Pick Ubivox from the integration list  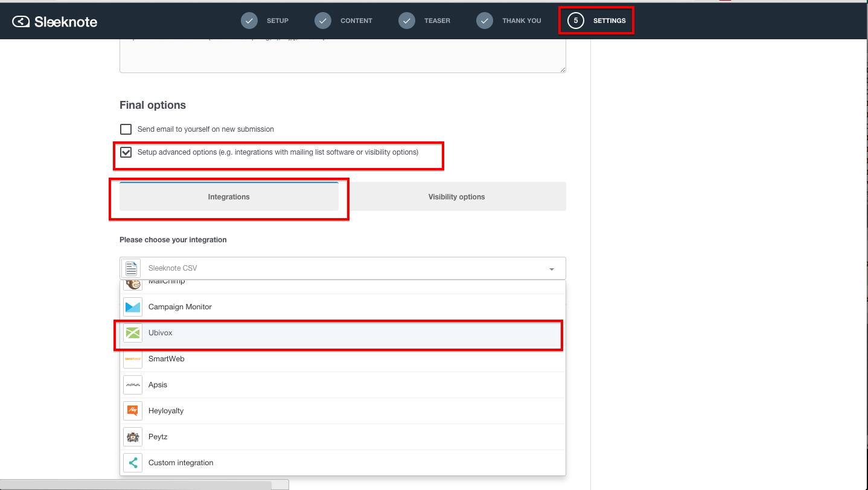(x=343, y=333)
